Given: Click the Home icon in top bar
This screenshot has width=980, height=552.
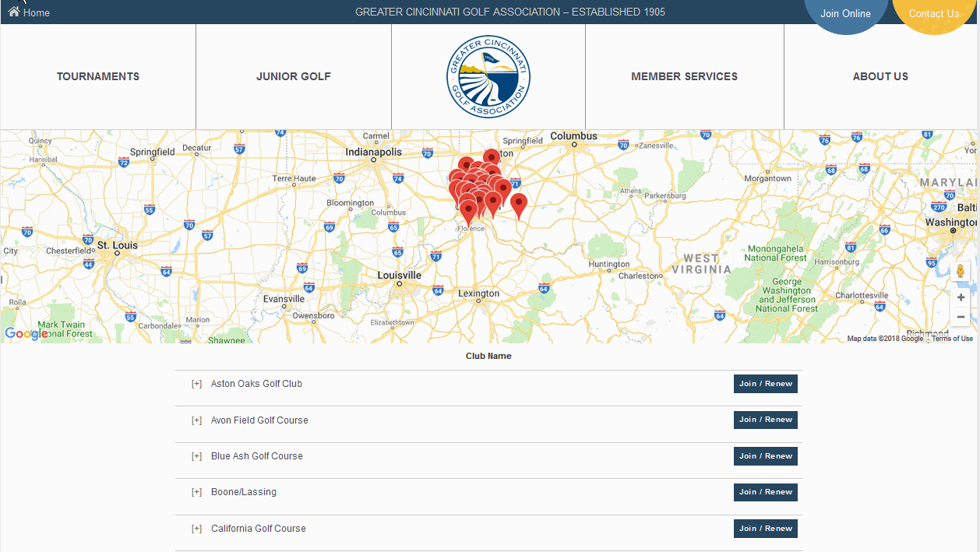Looking at the screenshot, I should pyautogui.click(x=13, y=12).
